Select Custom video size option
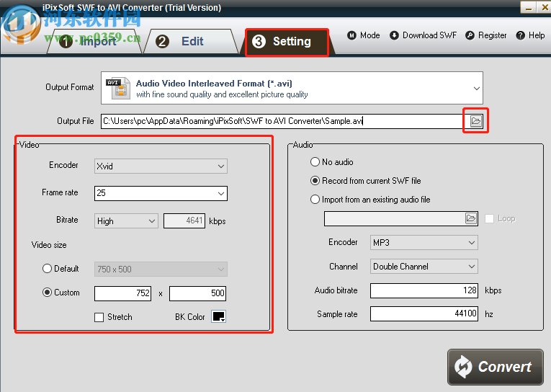Viewport: 551px width, 392px height. tap(47, 293)
